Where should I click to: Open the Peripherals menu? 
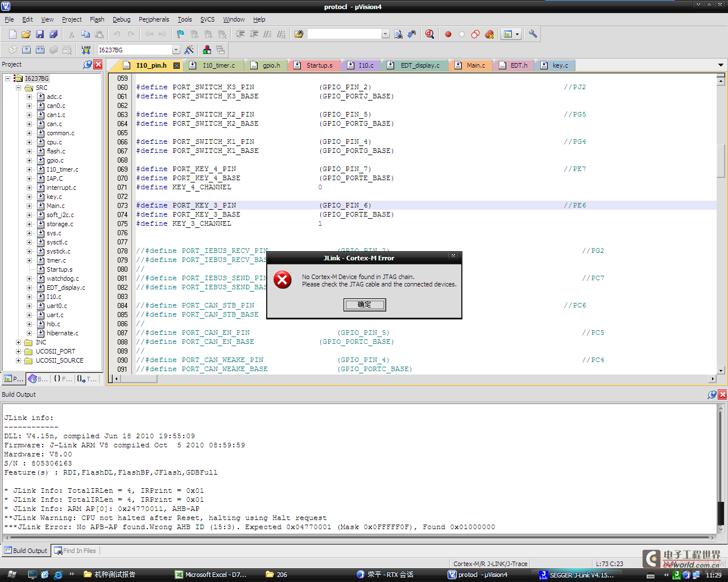(154, 19)
